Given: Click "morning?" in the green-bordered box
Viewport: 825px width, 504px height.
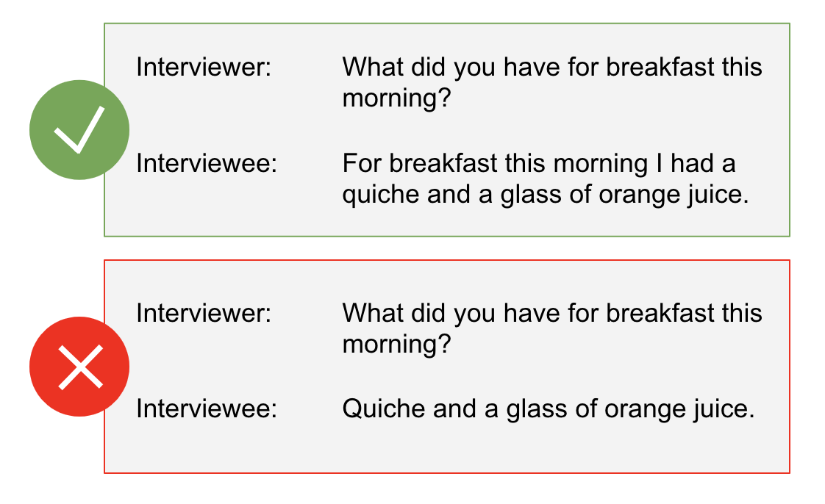Looking at the screenshot, I should [397, 98].
